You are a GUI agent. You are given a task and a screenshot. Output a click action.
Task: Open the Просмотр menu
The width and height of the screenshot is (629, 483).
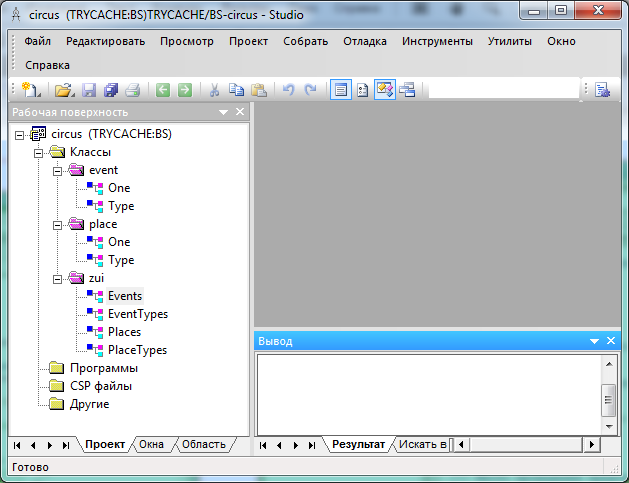coord(187,41)
